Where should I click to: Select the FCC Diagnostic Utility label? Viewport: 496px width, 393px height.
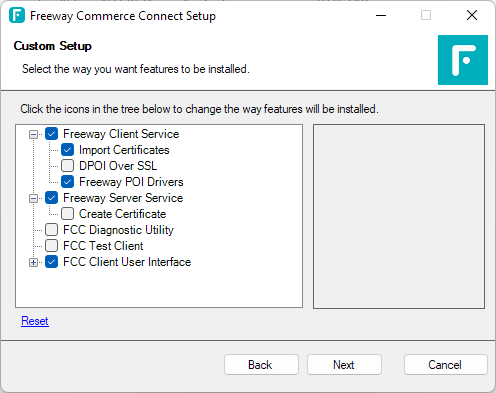tap(118, 230)
